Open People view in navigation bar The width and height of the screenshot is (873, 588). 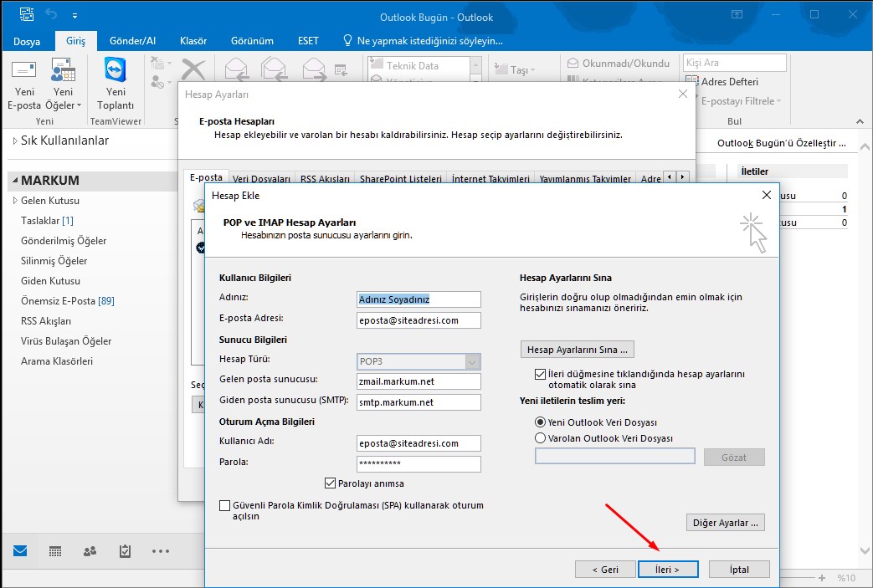click(x=90, y=551)
